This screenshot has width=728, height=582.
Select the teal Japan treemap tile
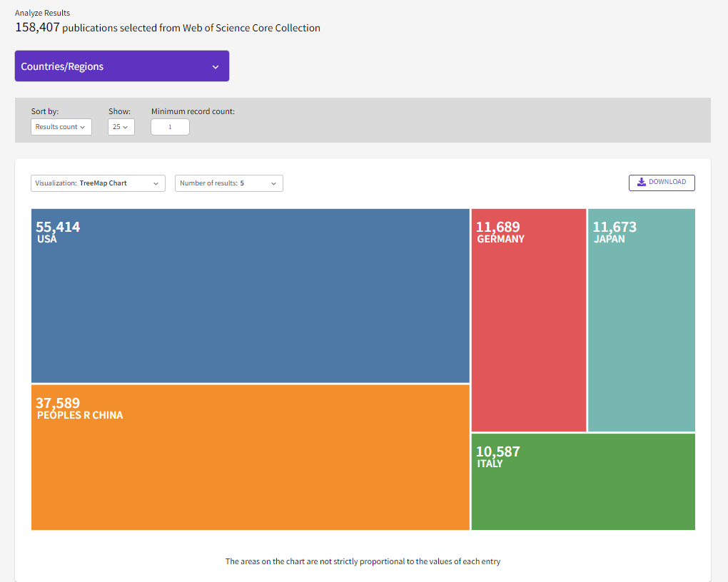641,335
